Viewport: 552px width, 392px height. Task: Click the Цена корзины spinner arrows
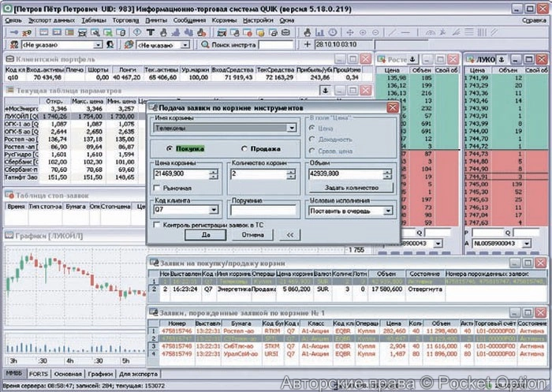214,174
